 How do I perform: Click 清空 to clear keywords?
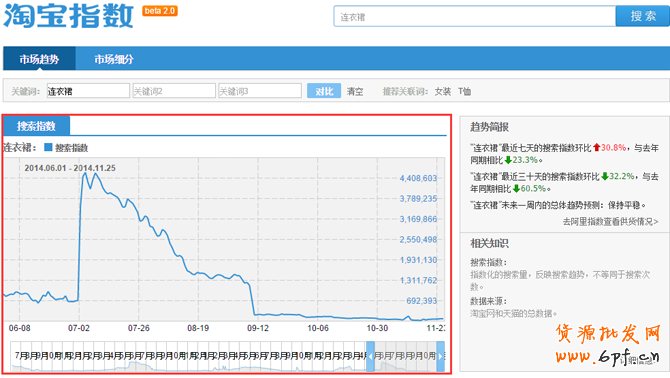[355, 91]
